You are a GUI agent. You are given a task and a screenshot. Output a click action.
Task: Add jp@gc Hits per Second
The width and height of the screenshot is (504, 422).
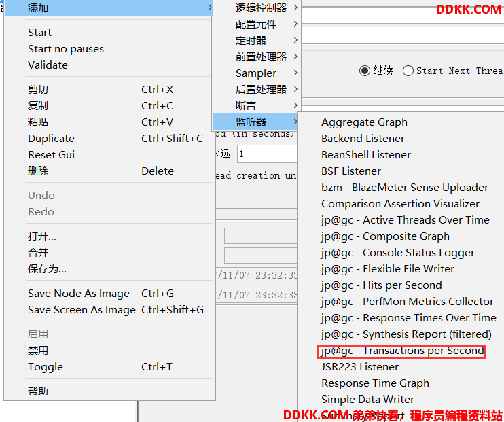[x=382, y=285]
